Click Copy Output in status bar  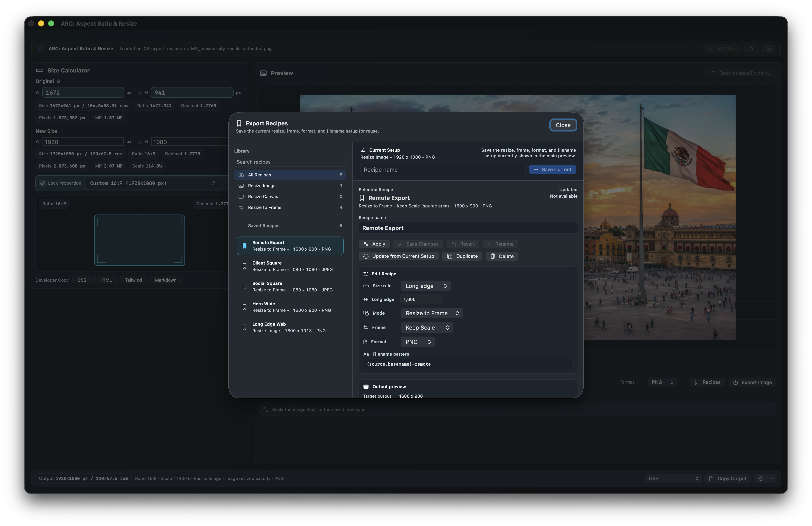[x=728, y=478]
